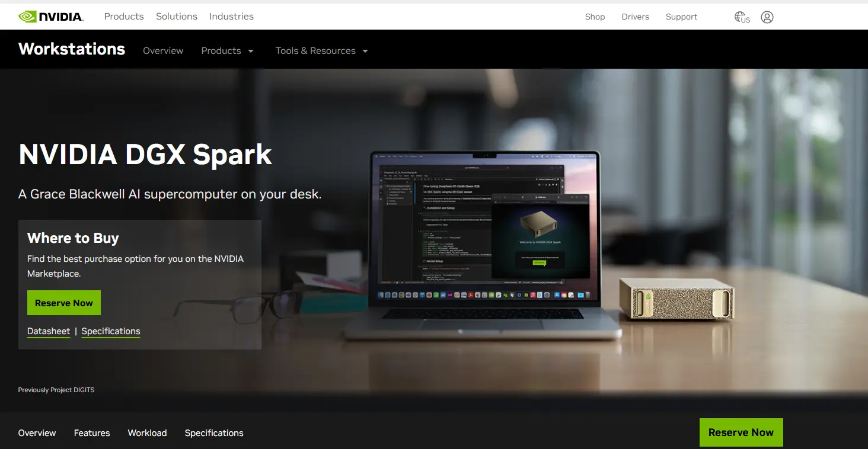Open the user account icon

pos(767,17)
